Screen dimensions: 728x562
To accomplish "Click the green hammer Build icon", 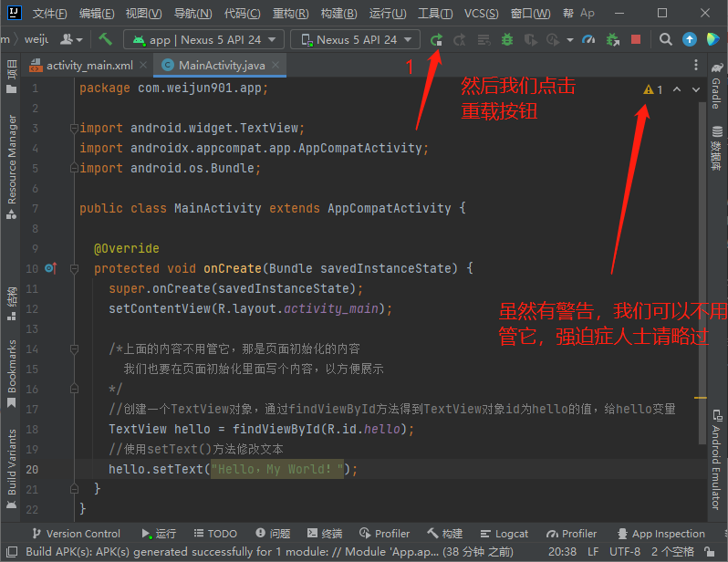I will (106, 39).
